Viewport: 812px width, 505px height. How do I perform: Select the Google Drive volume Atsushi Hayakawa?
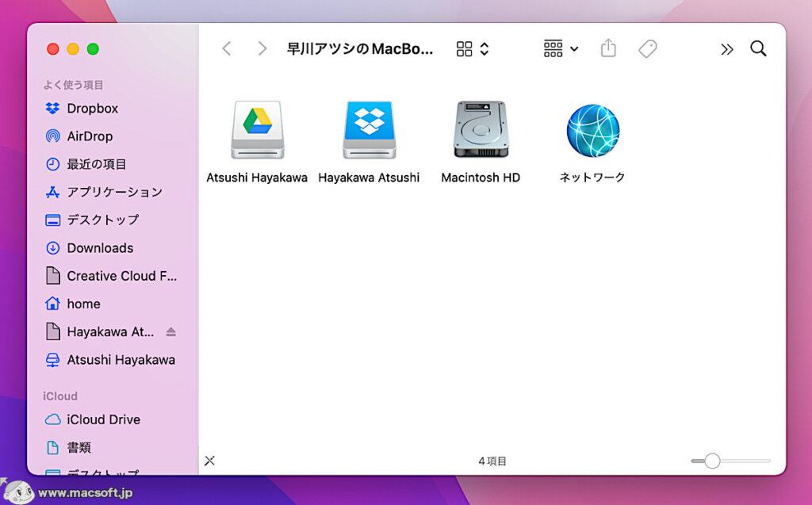coord(258,129)
